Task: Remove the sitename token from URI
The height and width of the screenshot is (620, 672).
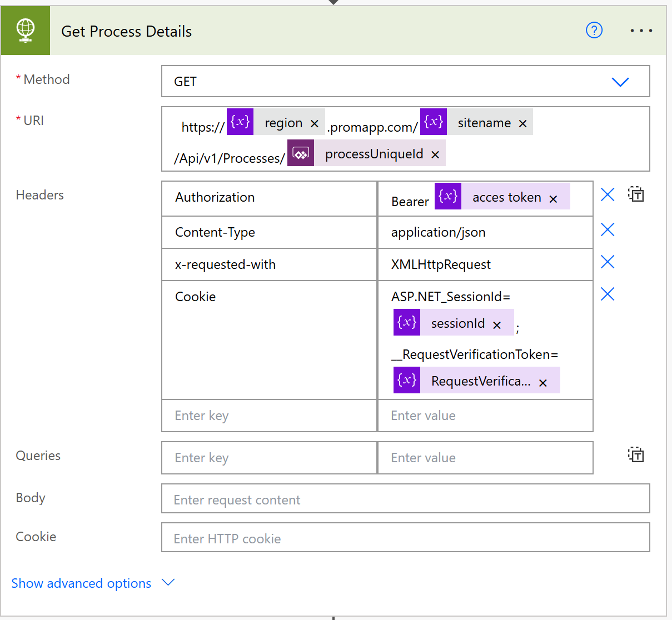Action: [x=522, y=123]
